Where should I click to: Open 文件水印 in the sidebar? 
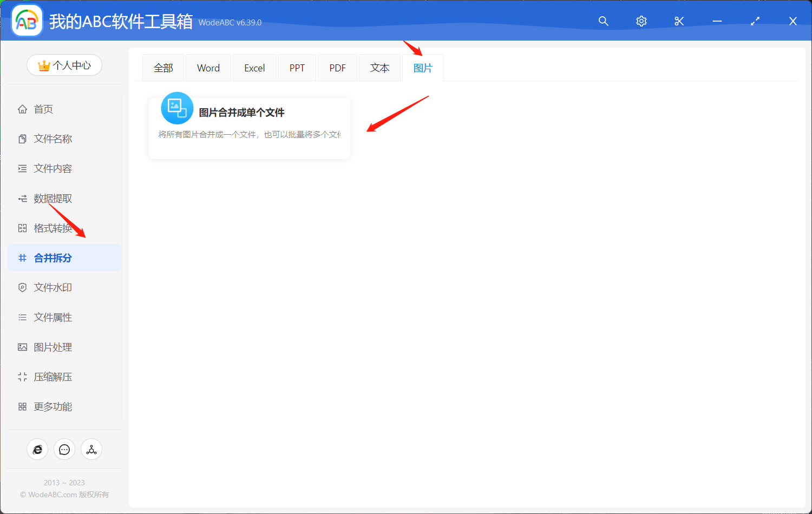point(53,287)
